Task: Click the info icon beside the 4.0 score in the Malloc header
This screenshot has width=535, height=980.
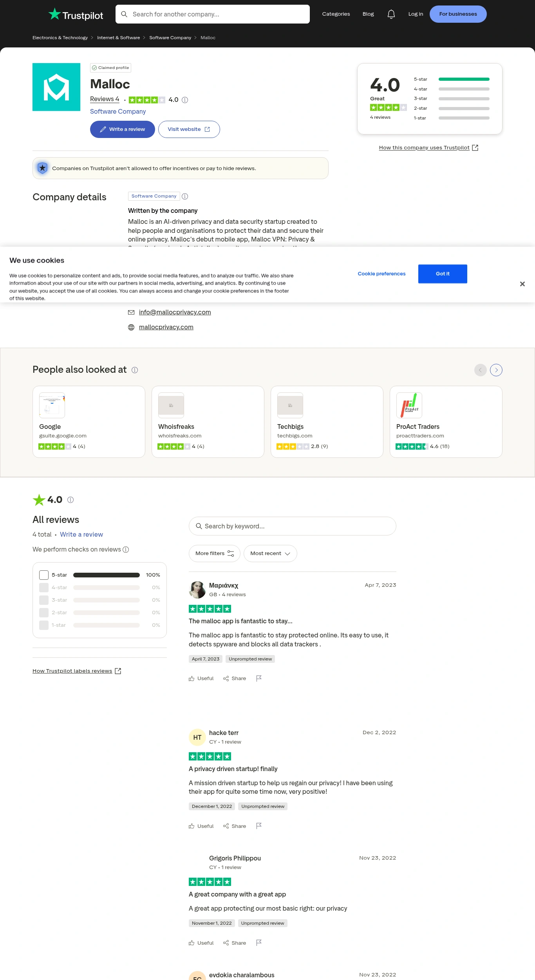Action: pyautogui.click(x=185, y=100)
